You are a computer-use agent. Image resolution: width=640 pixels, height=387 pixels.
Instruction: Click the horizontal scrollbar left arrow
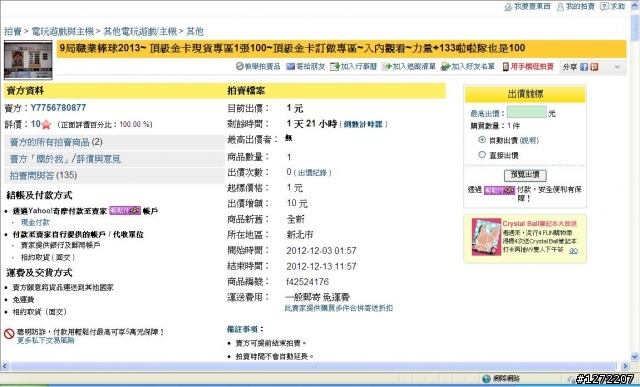[5, 366]
